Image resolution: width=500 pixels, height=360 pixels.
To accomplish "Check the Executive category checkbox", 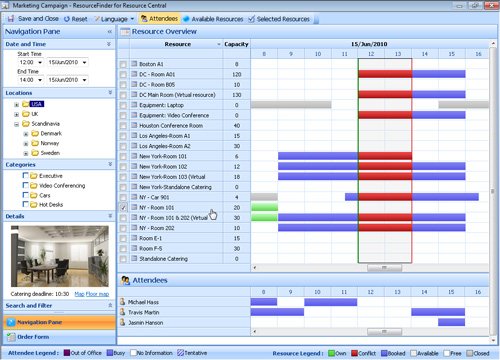I will tap(25, 175).
